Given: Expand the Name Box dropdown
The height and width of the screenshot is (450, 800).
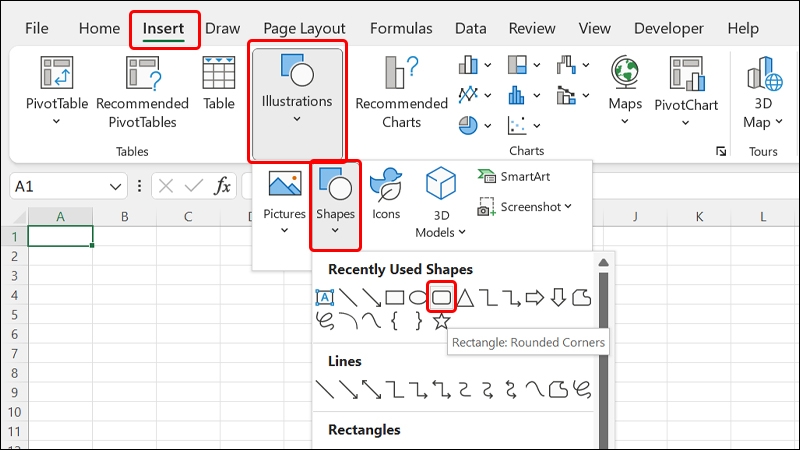Looking at the screenshot, I should click(115, 187).
